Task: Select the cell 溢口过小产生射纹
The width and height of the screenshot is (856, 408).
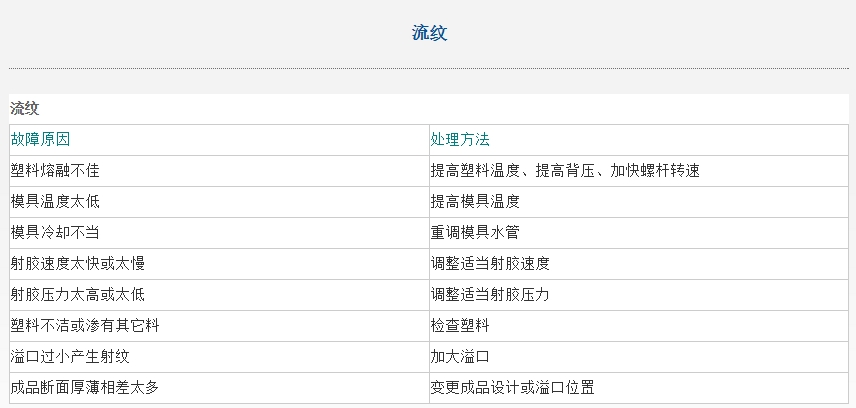Action: click(x=219, y=358)
